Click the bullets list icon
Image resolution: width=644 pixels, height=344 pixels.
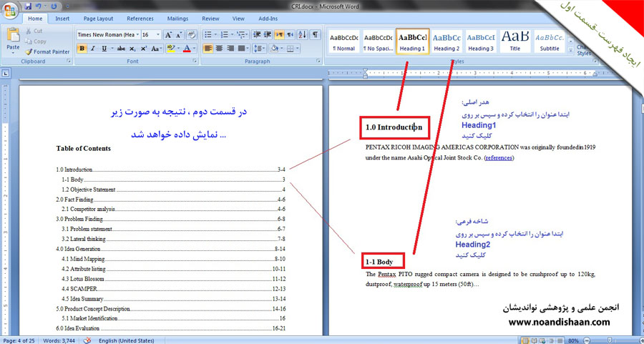208,34
